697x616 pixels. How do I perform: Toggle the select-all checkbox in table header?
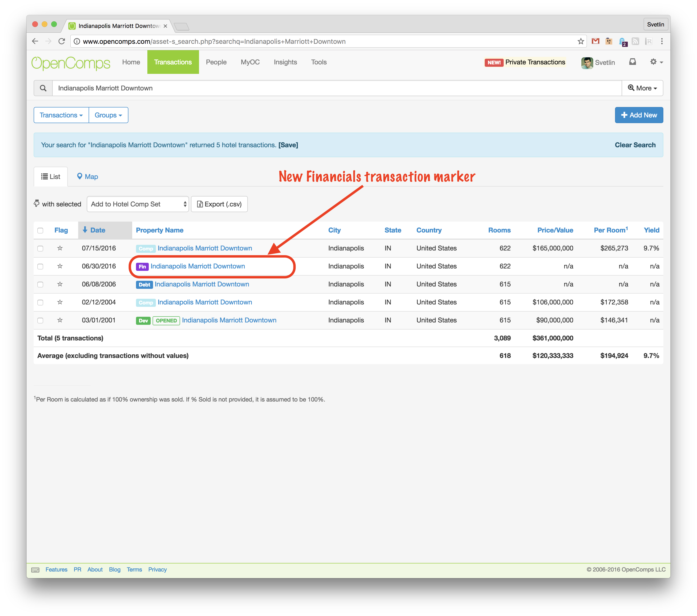click(x=40, y=230)
